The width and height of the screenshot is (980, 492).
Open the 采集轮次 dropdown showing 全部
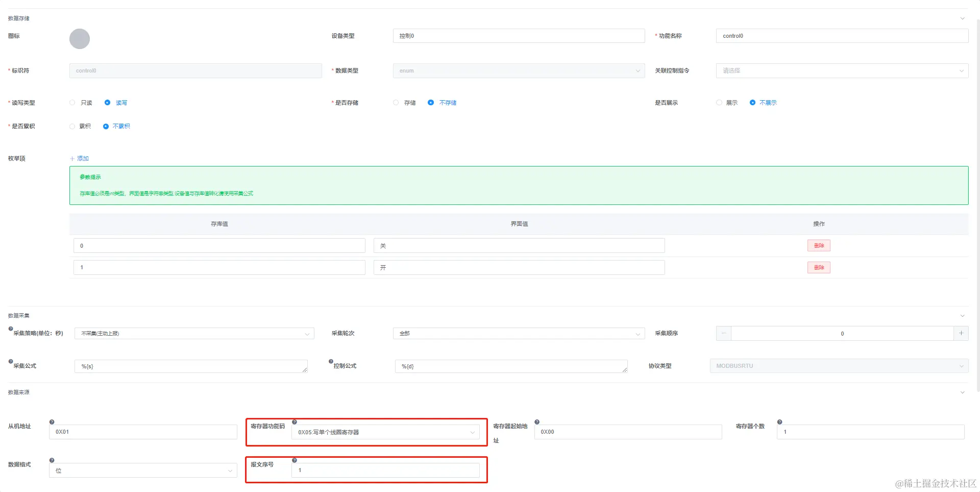click(519, 333)
